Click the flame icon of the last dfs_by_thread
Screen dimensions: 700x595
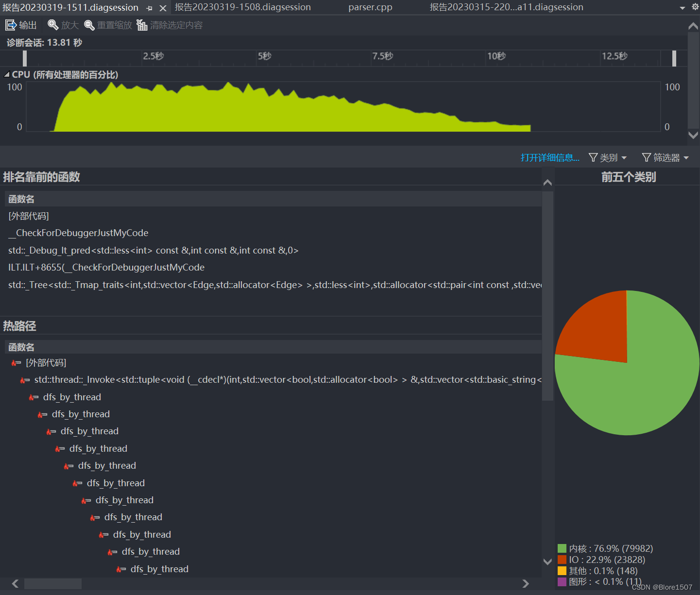[121, 569]
